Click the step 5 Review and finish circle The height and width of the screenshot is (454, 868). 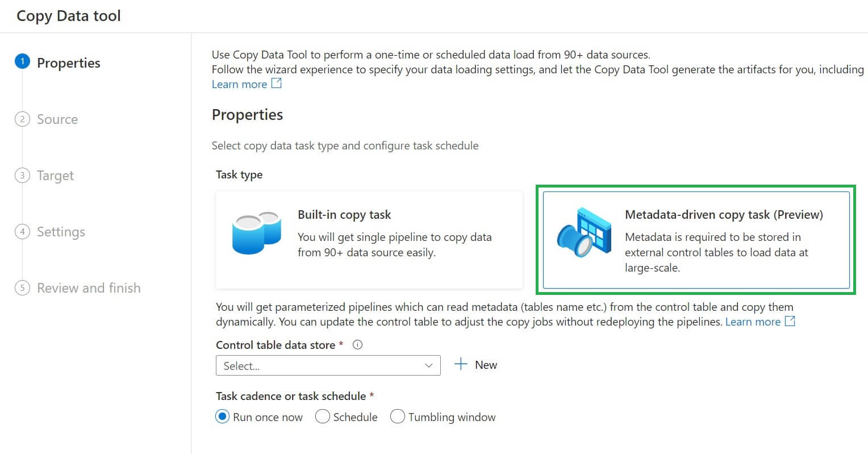[x=22, y=288]
